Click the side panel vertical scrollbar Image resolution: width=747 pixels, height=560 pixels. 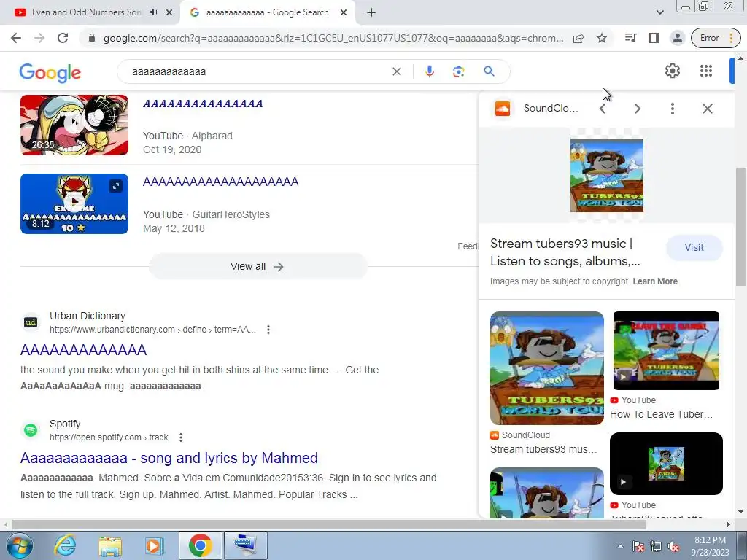pos(740,227)
